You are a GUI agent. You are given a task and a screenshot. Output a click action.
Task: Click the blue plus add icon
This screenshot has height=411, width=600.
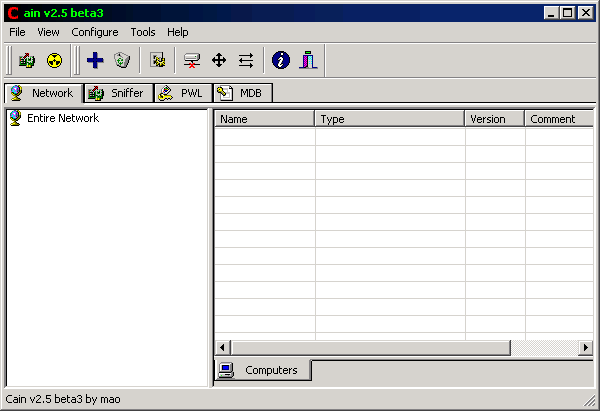pyautogui.click(x=95, y=61)
